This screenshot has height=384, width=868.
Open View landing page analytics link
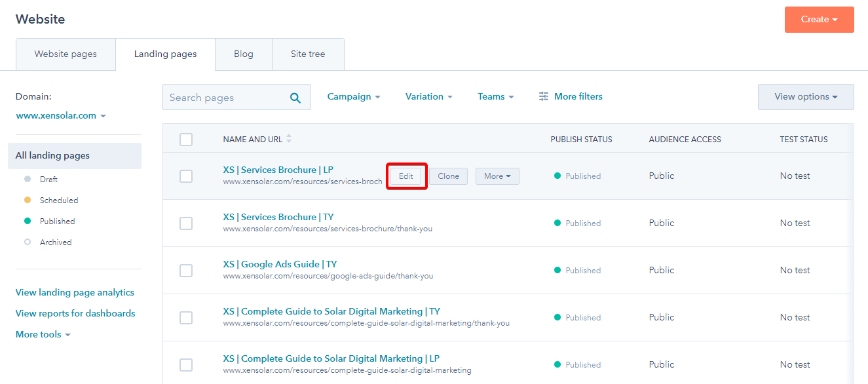point(75,292)
